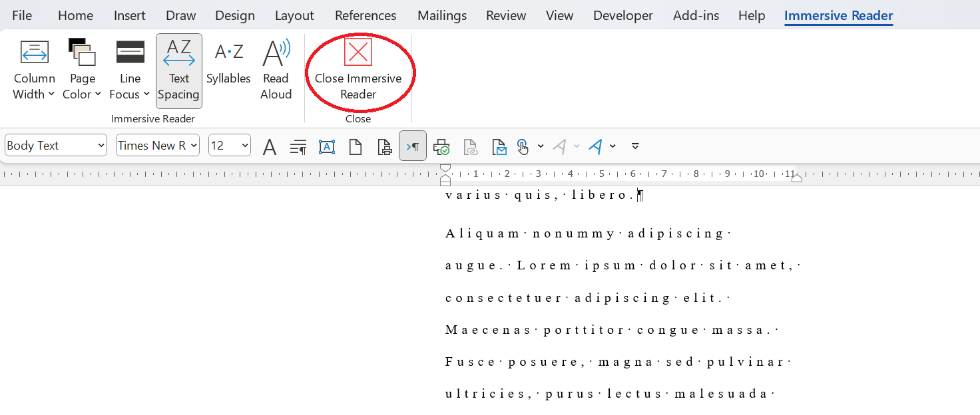Start Read Aloud

click(x=276, y=70)
